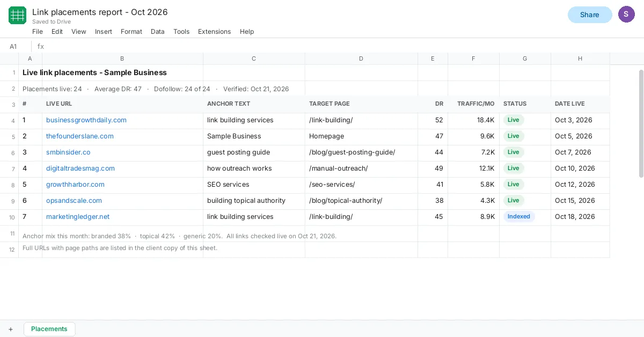Select row 1 header
The height and width of the screenshot is (337, 644).
pos(9,72)
